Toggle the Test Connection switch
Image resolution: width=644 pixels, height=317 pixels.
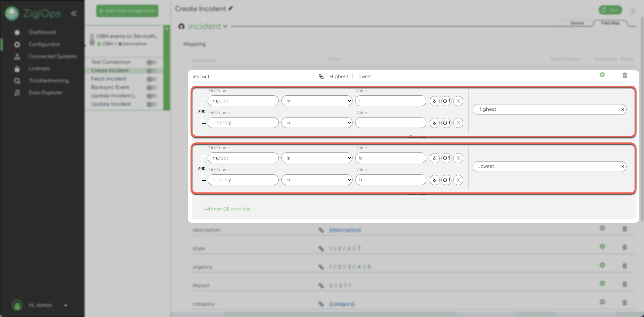[151, 62]
